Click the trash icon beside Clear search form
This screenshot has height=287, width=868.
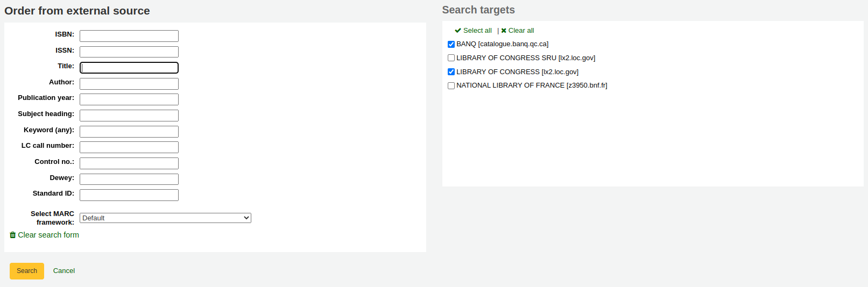pos(12,235)
